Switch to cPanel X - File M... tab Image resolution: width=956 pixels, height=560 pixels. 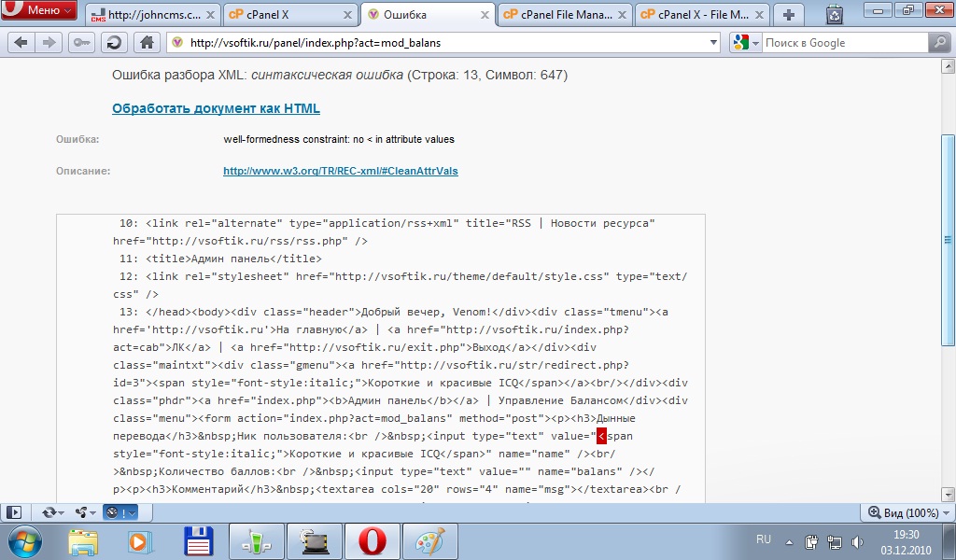tap(702, 15)
